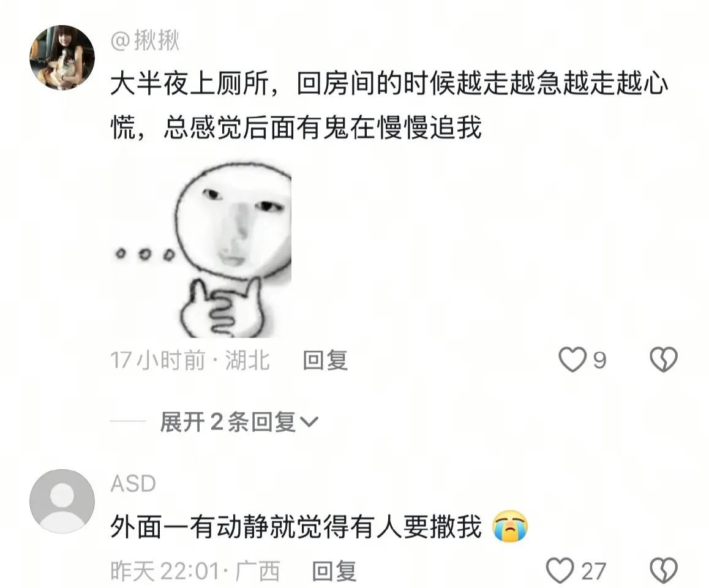Click the 昨天 22:01 · 广西 timestamp
Viewport: 709px width, 588px height.
(195, 571)
